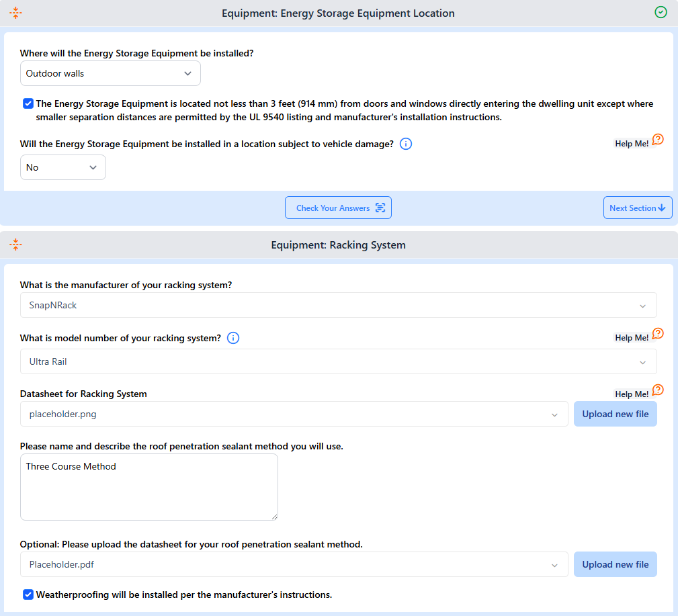
Task: Click Help Me icon for Datasheet for Racking System
Action: tap(658, 390)
